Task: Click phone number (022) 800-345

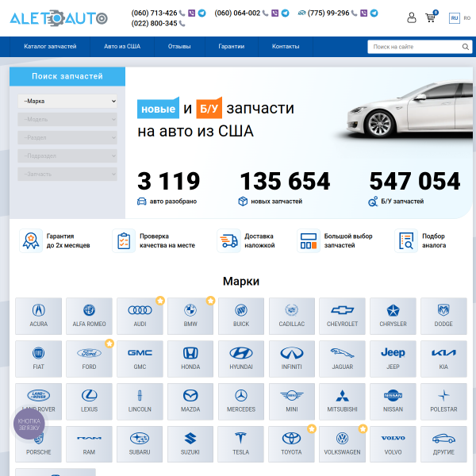Action: [154, 23]
